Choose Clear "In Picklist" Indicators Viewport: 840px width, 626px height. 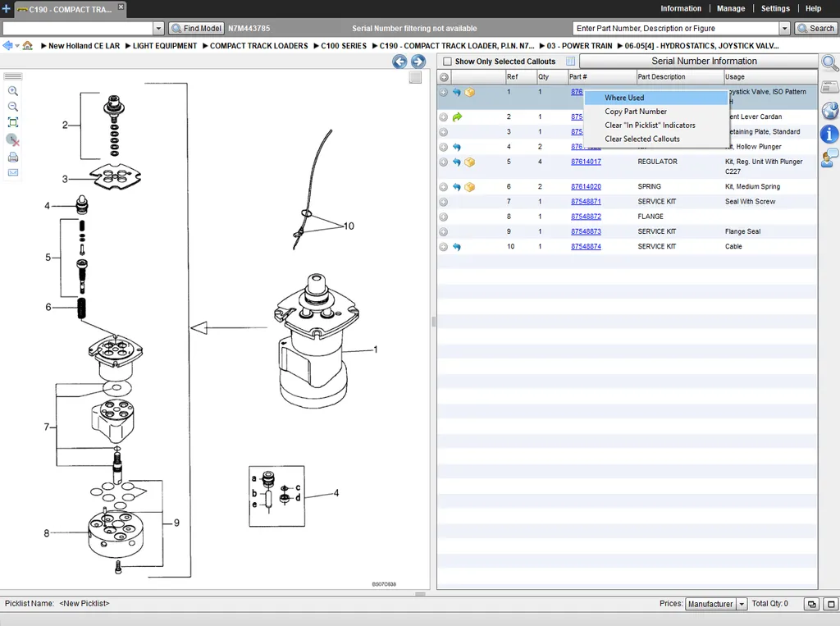tap(656, 126)
